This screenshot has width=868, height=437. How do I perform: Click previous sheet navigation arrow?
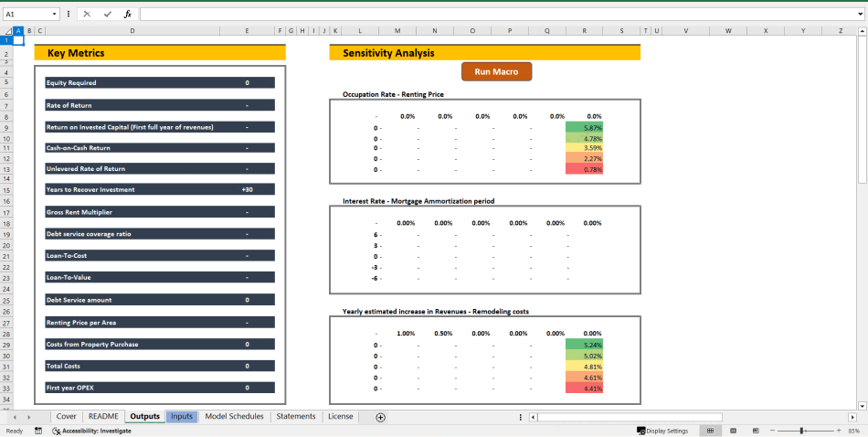pyautogui.click(x=15, y=417)
